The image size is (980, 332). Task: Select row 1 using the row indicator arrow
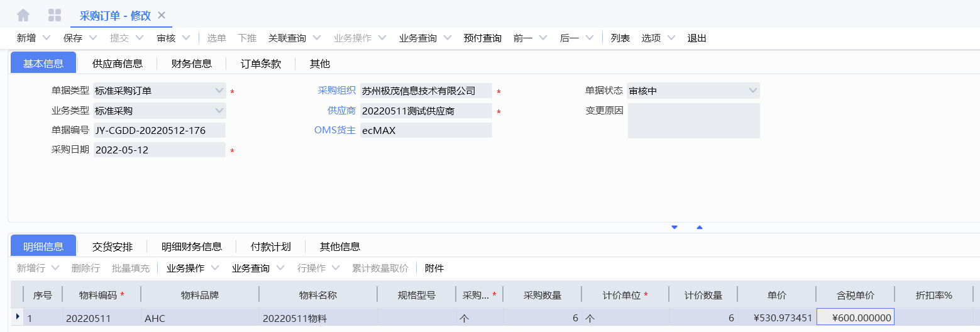[x=17, y=316]
